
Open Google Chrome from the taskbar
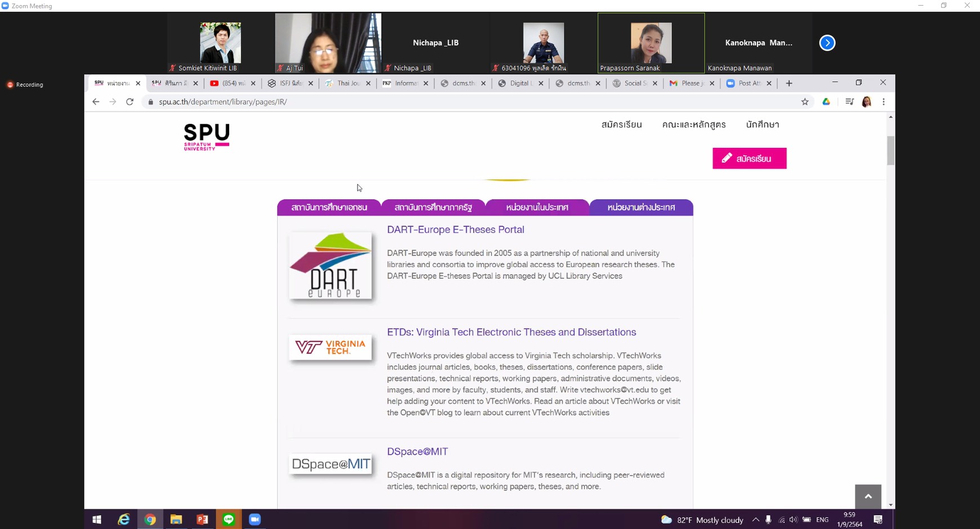[150, 519]
